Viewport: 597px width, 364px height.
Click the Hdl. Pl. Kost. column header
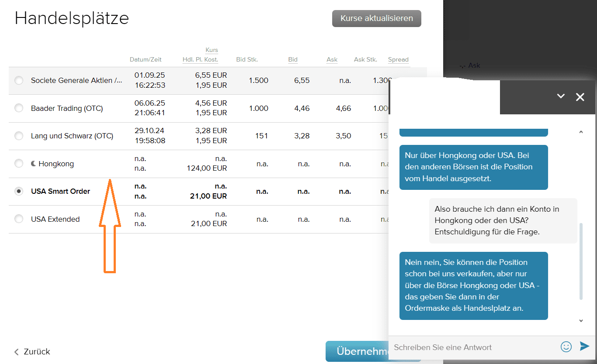(x=200, y=59)
